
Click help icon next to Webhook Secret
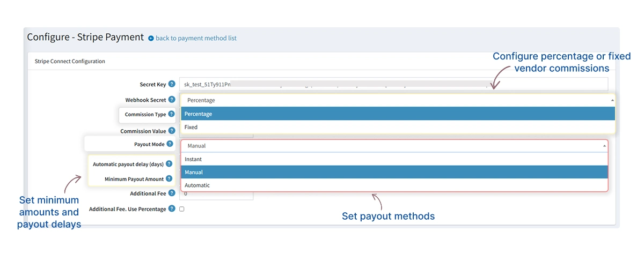click(x=172, y=100)
